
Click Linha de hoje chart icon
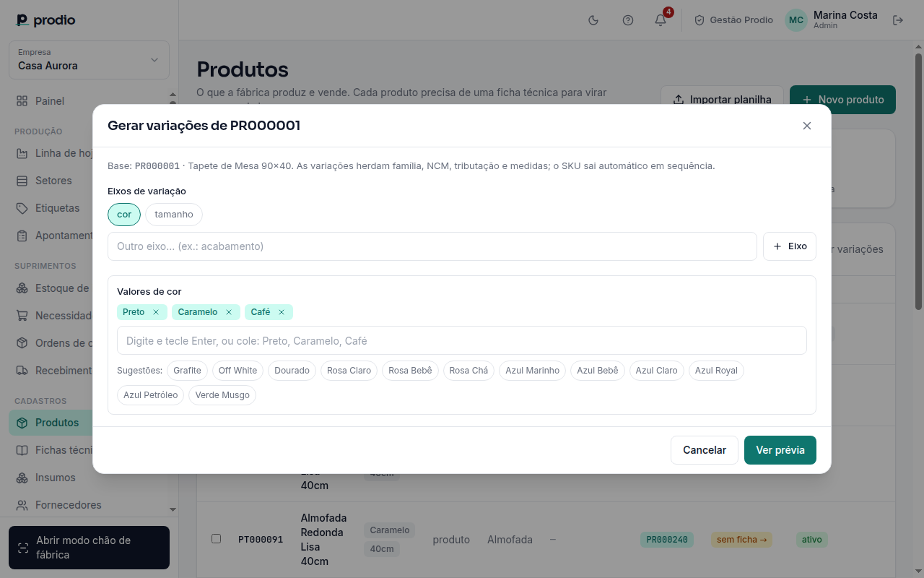tap(22, 153)
